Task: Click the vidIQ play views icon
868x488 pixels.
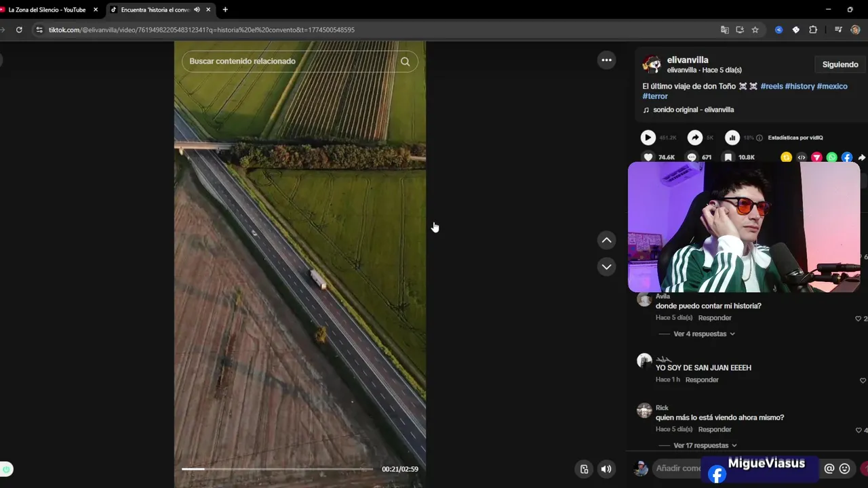Action: point(648,138)
